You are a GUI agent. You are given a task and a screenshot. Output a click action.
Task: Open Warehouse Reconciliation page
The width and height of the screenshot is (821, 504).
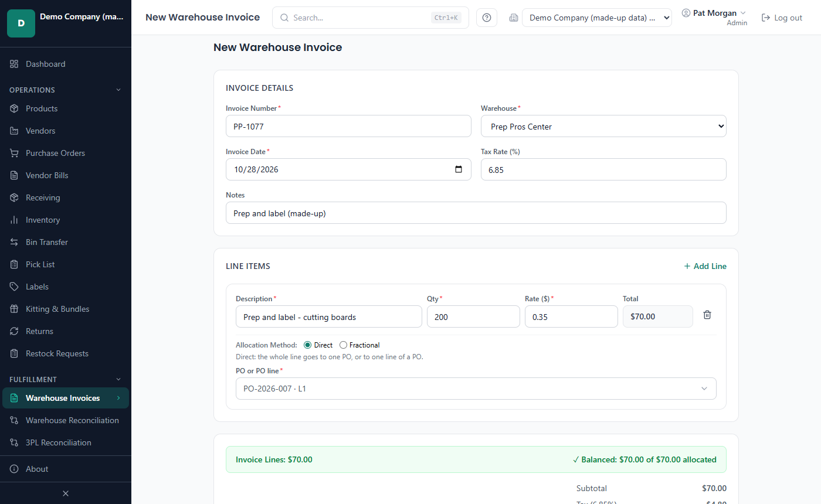click(x=66, y=420)
